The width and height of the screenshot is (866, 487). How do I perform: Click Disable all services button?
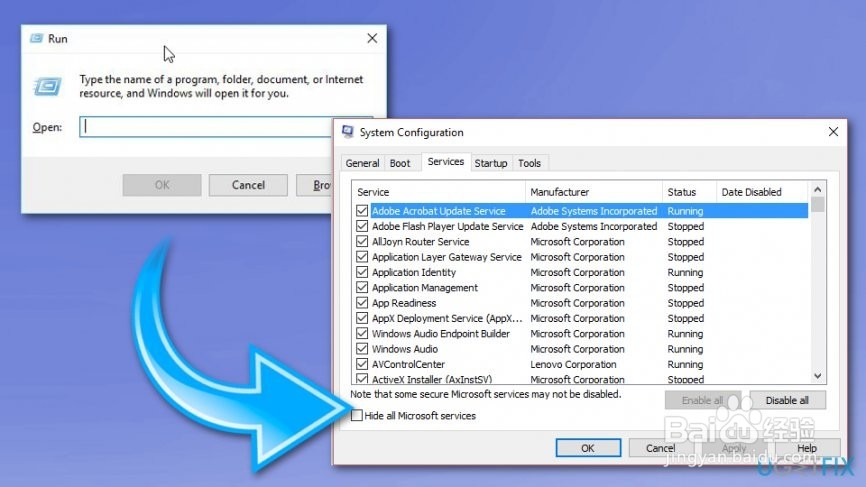tap(787, 400)
